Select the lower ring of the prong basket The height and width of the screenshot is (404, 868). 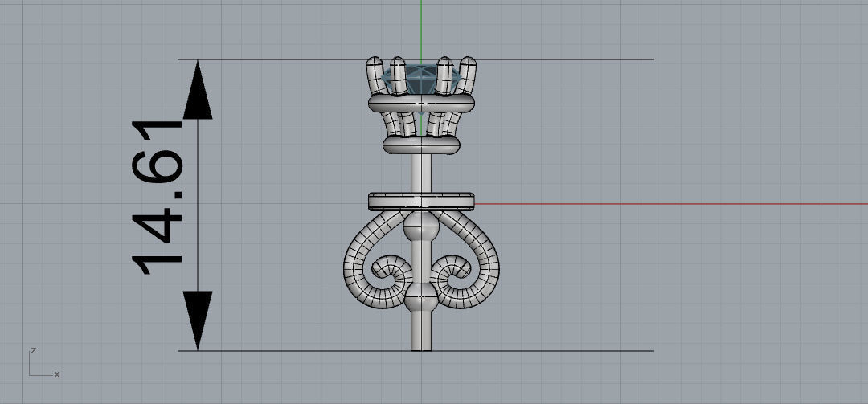point(421,145)
